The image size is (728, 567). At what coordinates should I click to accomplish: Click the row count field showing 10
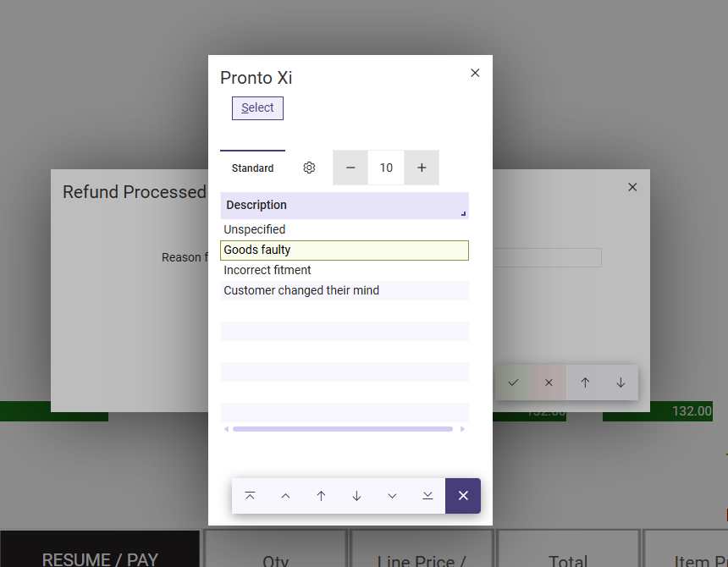tap(386, 168)
